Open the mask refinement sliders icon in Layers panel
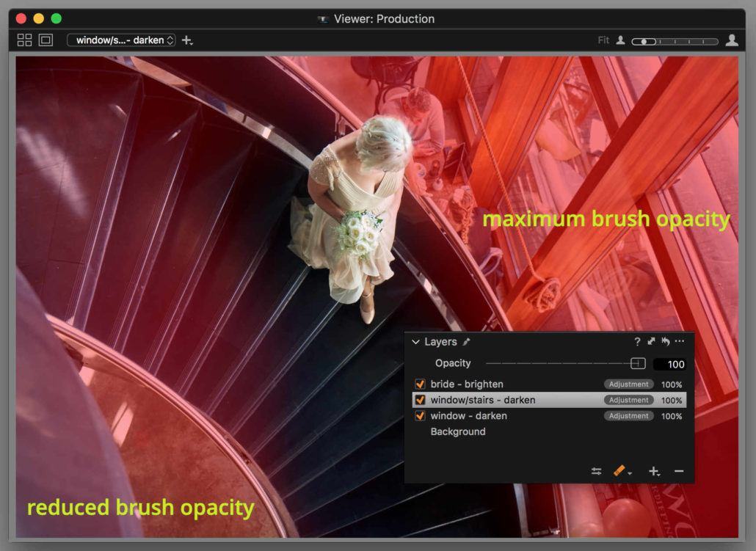756x551 pixels. coord(597,470)
